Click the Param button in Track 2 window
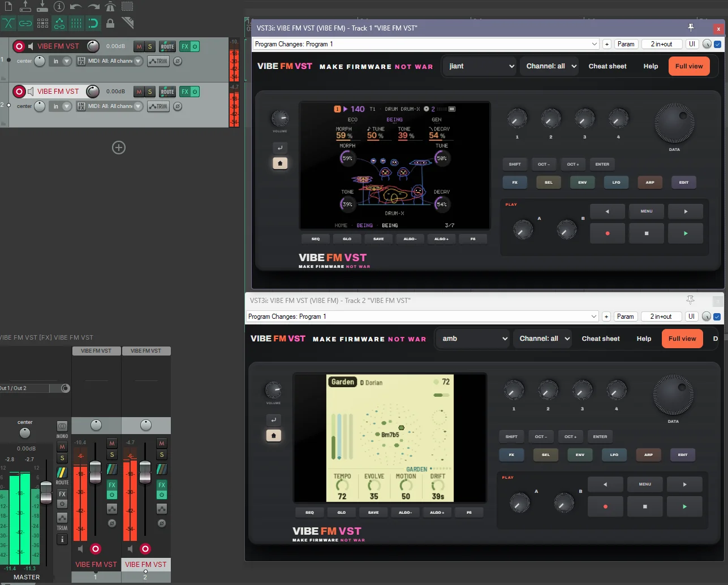 (x=625, y=317)
